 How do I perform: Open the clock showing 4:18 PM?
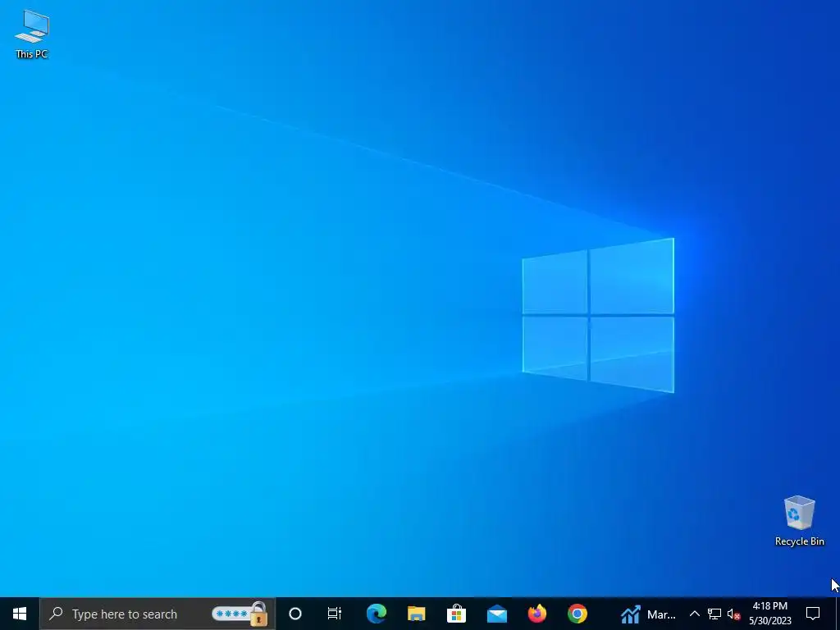(769, 614)
